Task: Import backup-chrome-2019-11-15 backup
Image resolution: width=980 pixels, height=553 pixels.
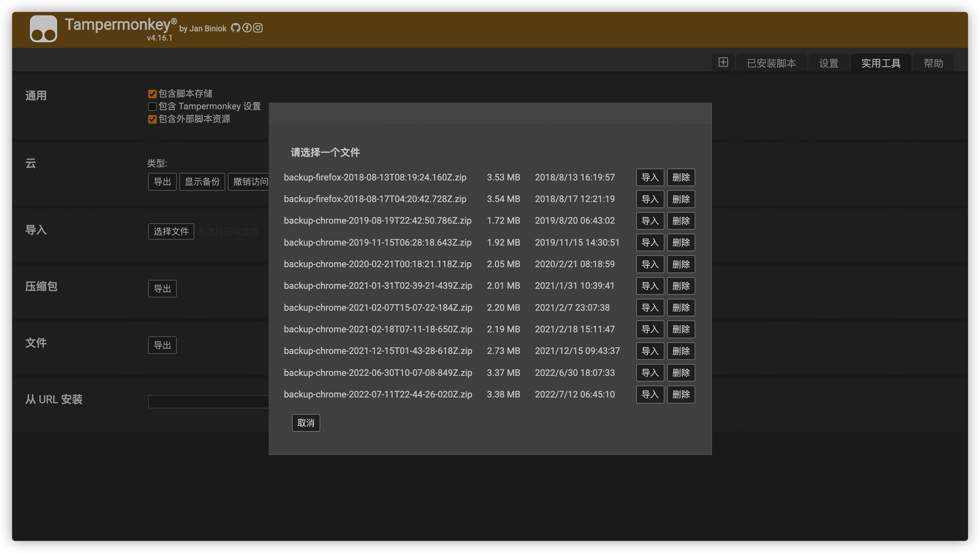Action: [650, 243]
